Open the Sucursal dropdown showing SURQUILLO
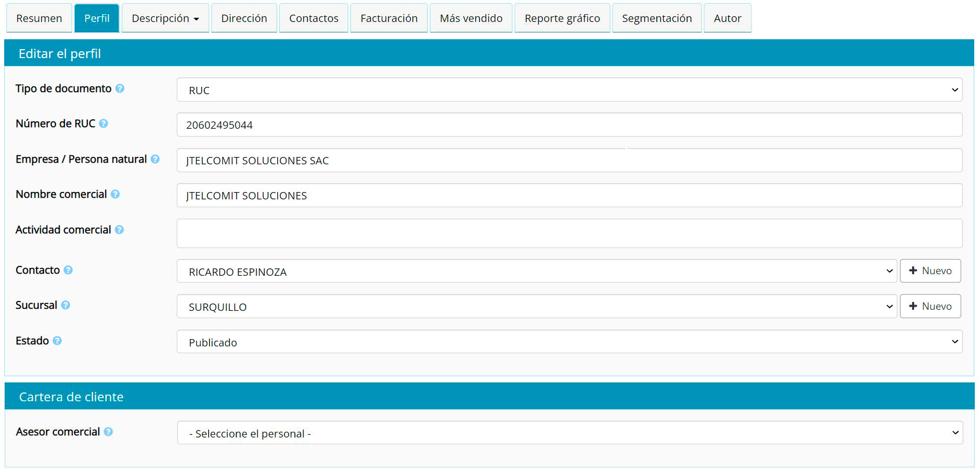Screen dimensions: 980x472 click(537, 307)
